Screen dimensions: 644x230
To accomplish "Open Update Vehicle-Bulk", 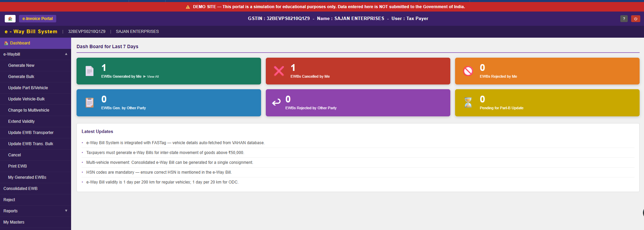I will pos(36,99).
